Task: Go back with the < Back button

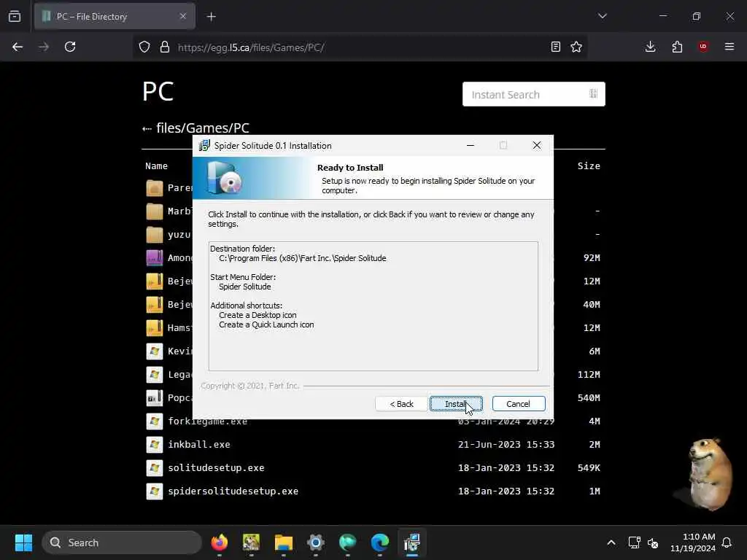Action: pyautogui.click(x=402, y=404)
